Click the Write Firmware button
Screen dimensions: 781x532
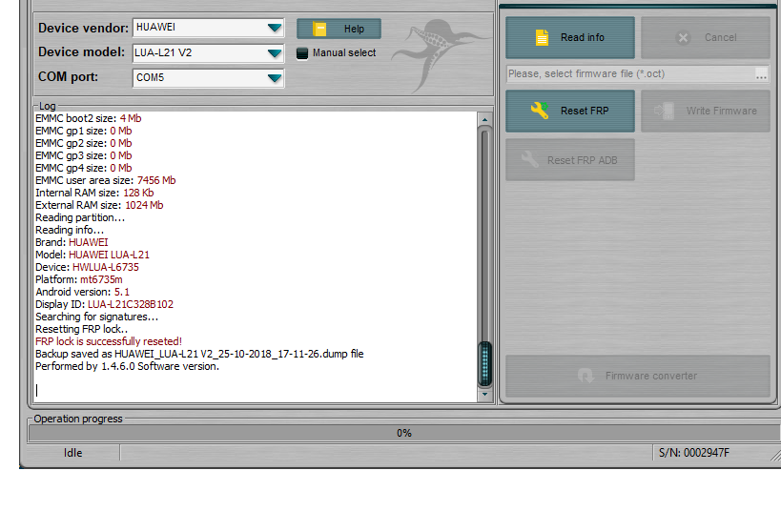tap(706, 111)
